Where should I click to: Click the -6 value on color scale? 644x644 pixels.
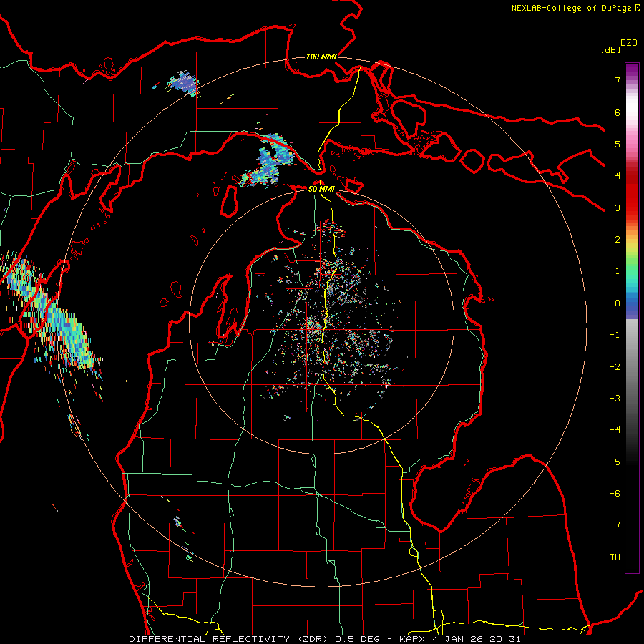pos(615,494)
